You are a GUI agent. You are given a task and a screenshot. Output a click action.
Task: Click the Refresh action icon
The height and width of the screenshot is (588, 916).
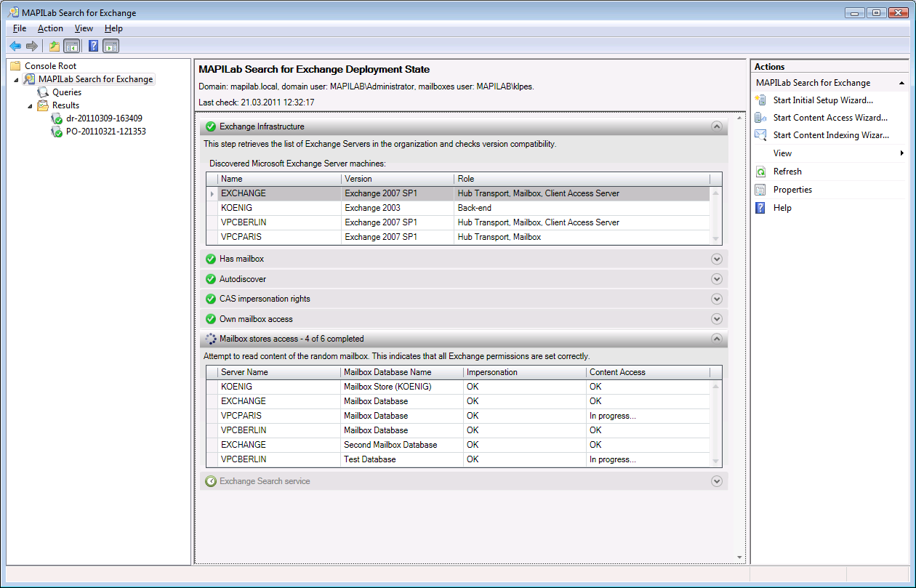click(760, 172)
